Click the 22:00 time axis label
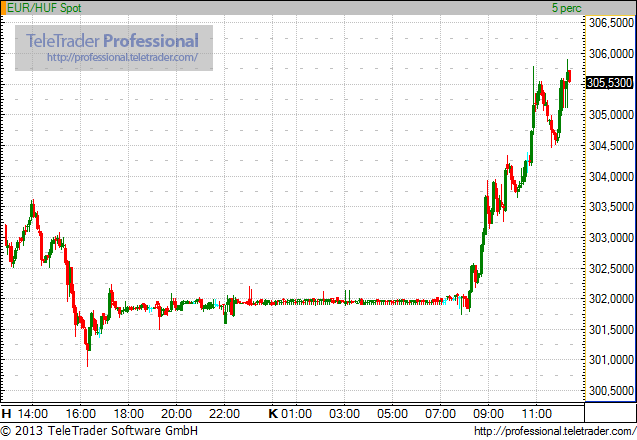This screenshot has width=637, height=440. point(224,414)
